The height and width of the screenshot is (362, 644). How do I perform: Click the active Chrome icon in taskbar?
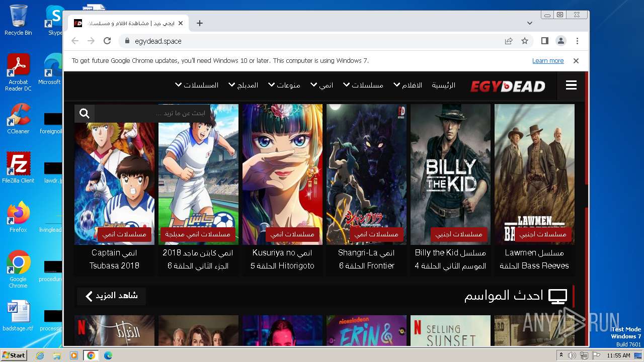coord(91,355)
